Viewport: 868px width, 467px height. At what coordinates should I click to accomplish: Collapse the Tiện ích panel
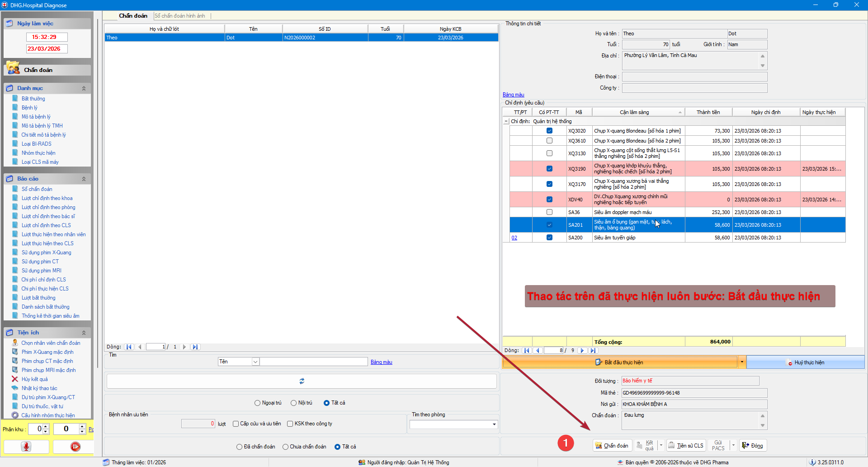84,333
